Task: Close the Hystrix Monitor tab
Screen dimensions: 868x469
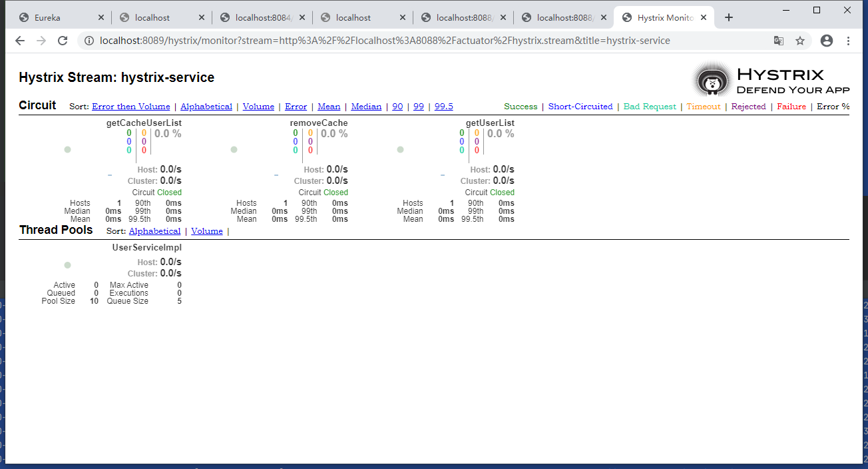Action: 704,17
